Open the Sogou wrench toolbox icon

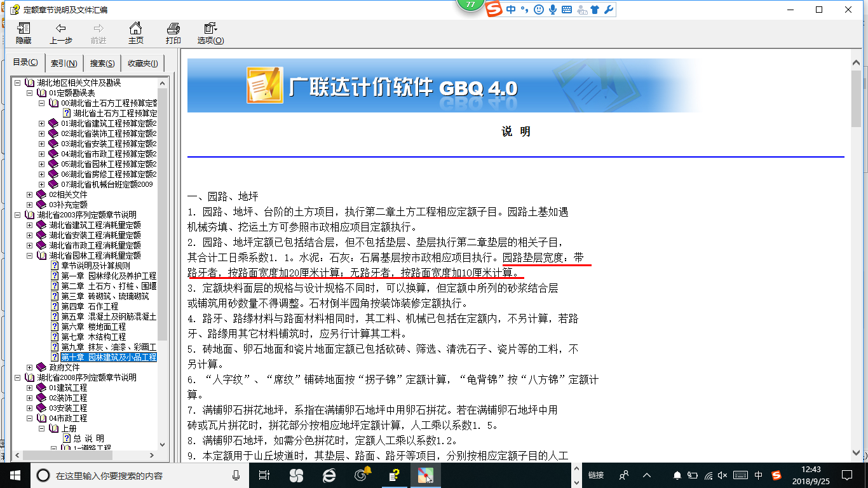[608, 10]
